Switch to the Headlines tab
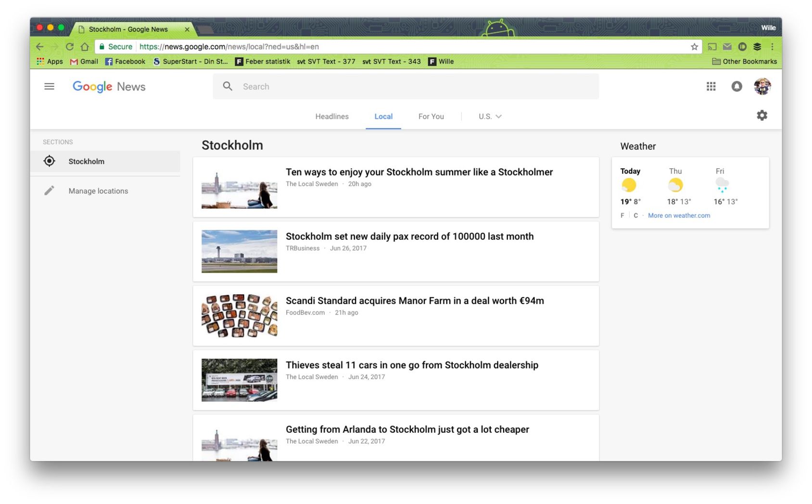Viewport: 812px width, 504px height. click(332, 116)
